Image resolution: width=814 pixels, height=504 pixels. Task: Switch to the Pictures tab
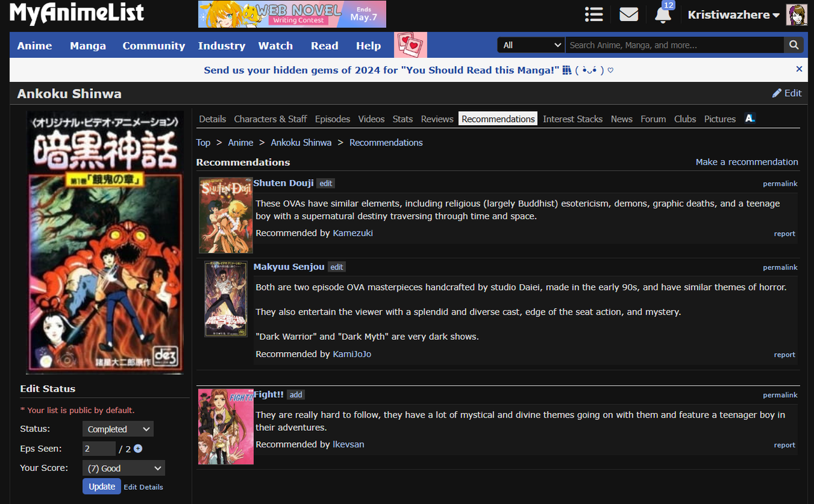click(720, 119)
